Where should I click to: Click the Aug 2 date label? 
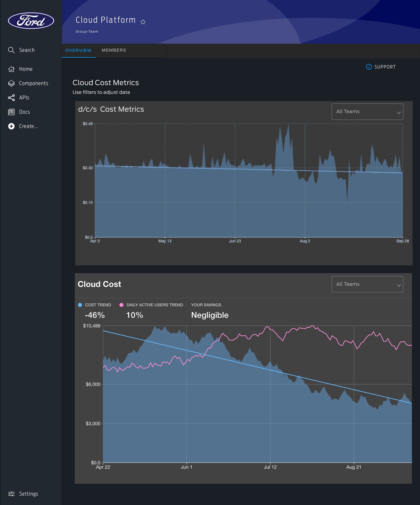pos(305,241)
